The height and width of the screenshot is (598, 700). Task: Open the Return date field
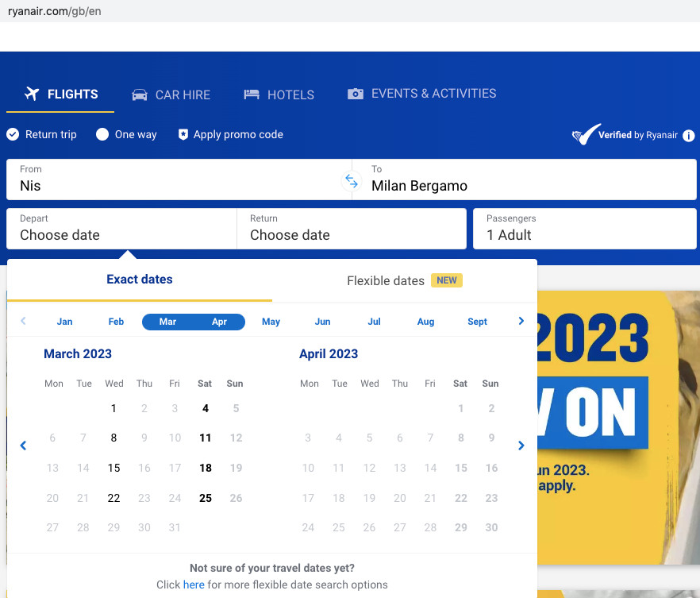click(351, 228)
